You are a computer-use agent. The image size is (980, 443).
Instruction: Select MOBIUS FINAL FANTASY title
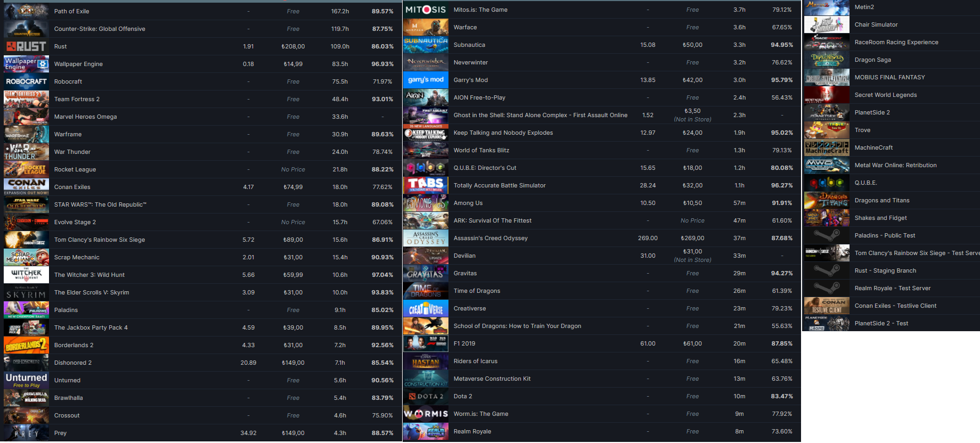coord(890,77)
